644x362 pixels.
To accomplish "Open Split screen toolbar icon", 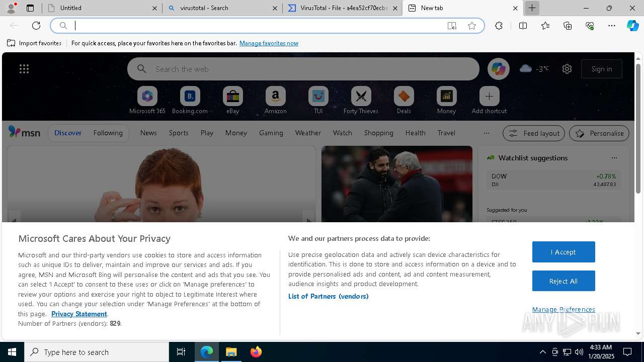I will (x=523, y=26).
